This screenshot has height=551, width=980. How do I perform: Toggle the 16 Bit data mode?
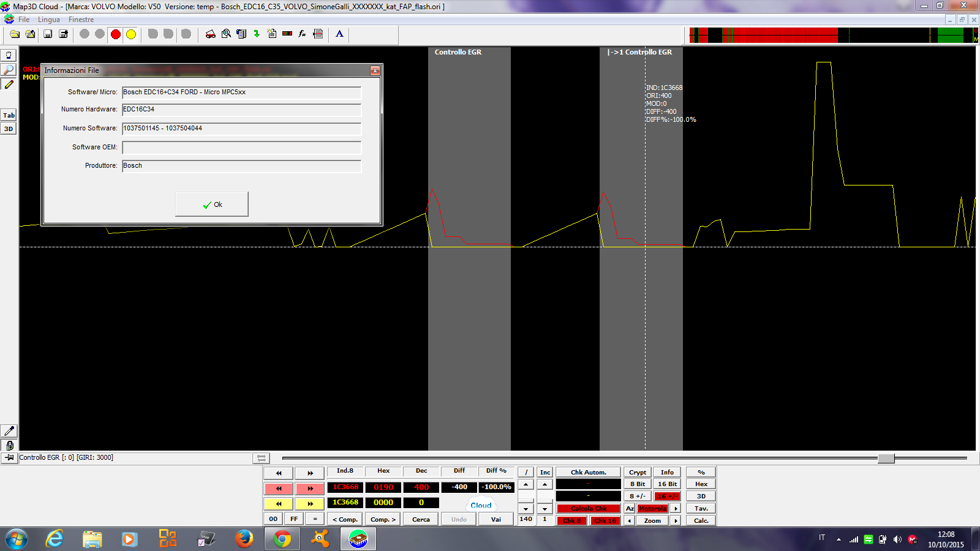(x=668, y=484)
